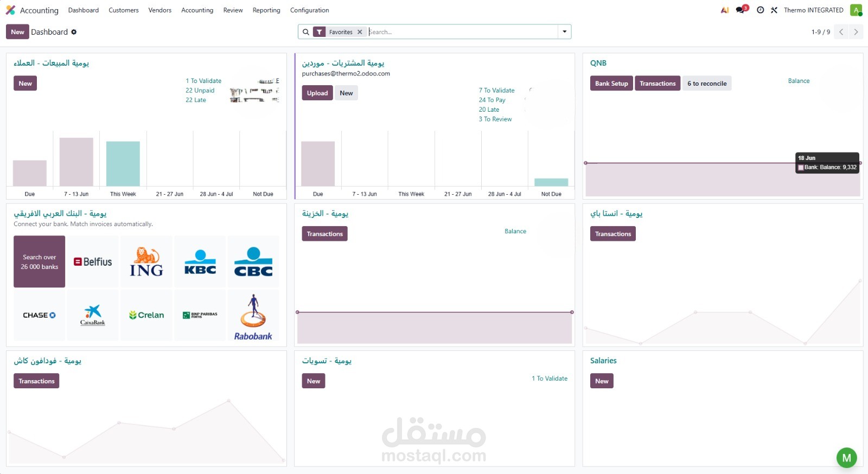This screenshot has width=868, height=474.
Task: Click the purchases@thermo2.odoo.com email alias
Action: point(346,74)
